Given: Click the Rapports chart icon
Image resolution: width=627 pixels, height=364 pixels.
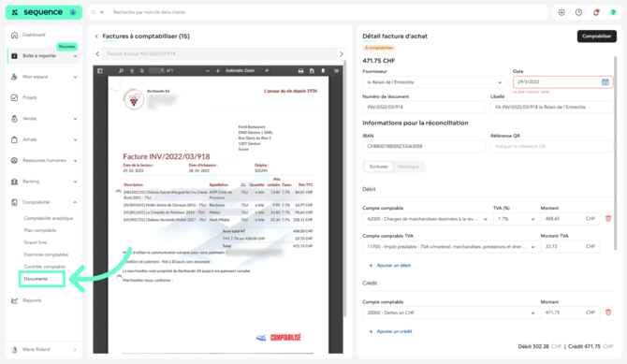Looking at the screenshot, I should pos(14,300).
